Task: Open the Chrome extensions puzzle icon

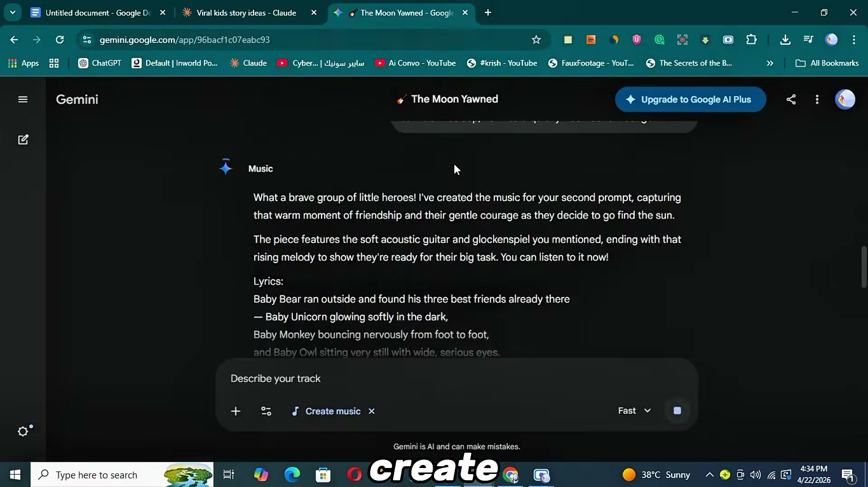Action: point(751,40)
